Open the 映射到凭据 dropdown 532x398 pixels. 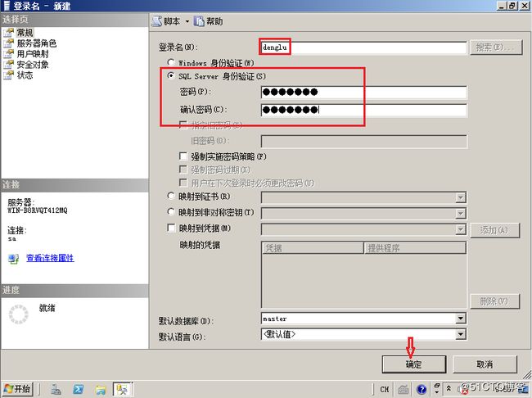point(461,229)
